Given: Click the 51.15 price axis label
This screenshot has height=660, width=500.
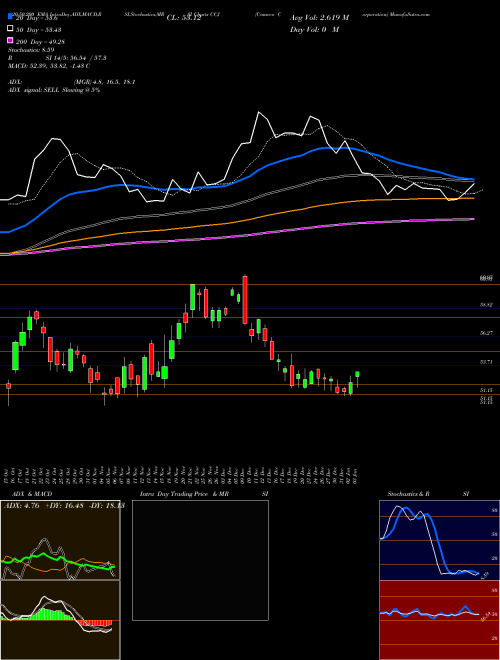Looking at the screenshot, I should click(486, 391).
